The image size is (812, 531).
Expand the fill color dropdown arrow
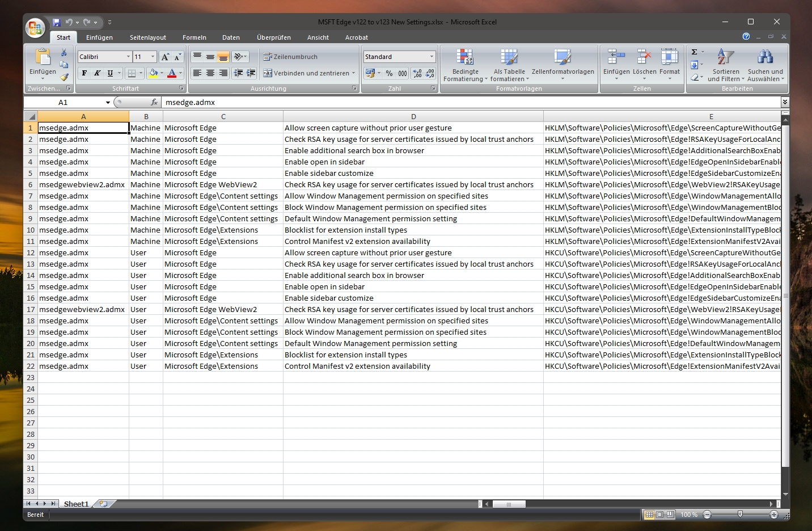162,73
